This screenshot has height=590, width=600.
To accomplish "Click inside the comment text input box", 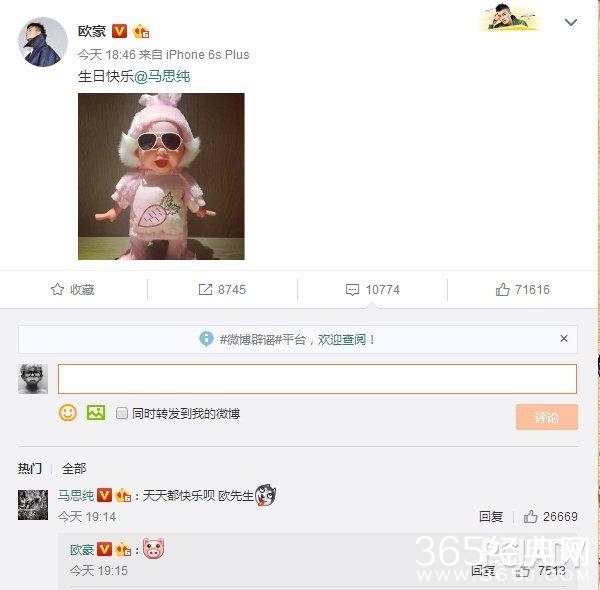I will coord(317,379).
